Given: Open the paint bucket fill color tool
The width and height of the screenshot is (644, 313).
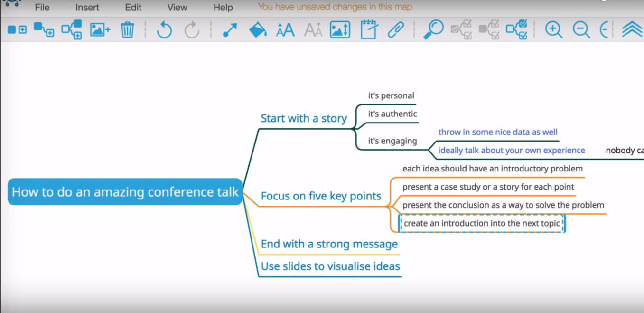Looking at the screenshot, I should [x=258, y=30].
